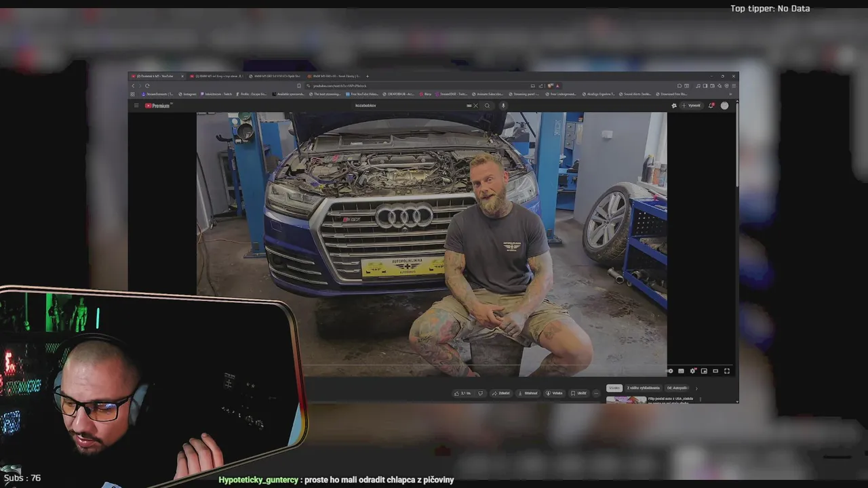Reload the page with browser refresh icon
The width and height of the screenshot is (868, 488).
pos(147,85)
